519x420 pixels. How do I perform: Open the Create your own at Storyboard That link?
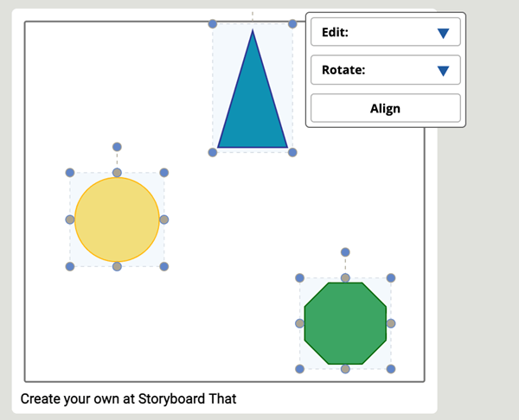128,399
